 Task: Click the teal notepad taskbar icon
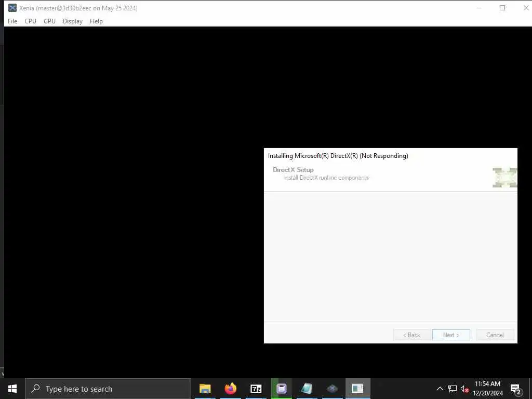(307, 389)
